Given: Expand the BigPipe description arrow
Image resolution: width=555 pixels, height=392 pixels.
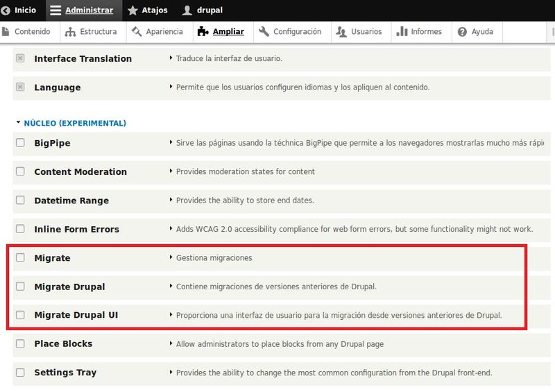Looking at the screenshot, I should (x=171, y=142).
